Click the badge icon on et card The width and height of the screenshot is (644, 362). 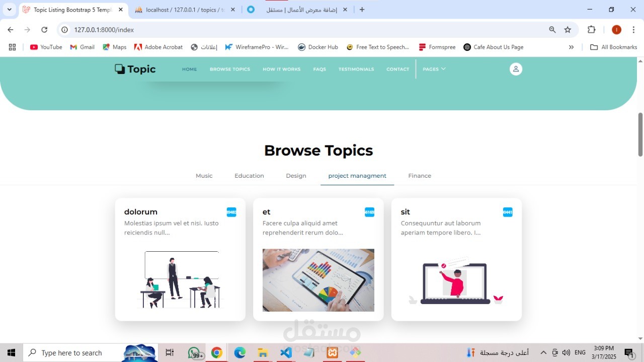tap(369, 212)
